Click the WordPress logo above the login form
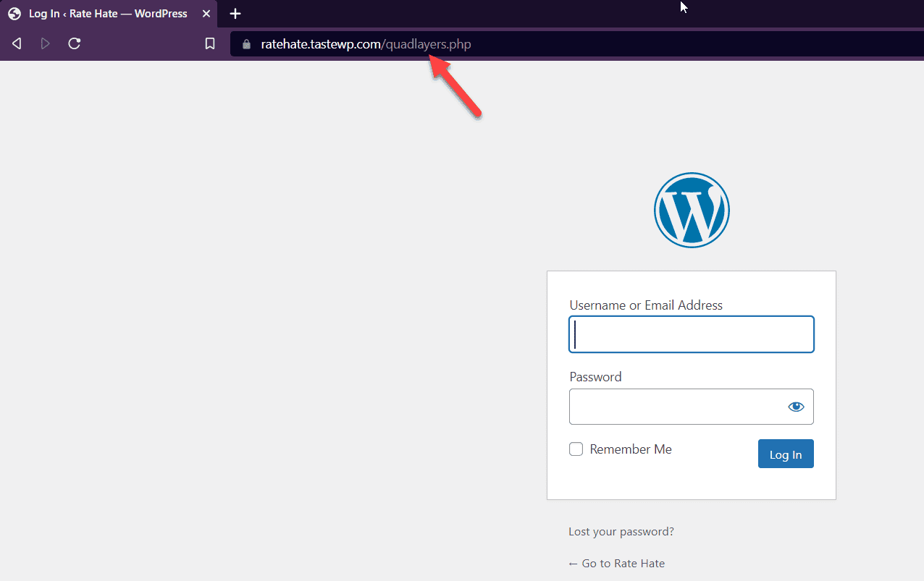The width and height of the screenshot is (924, 581). tap(692, 210)
